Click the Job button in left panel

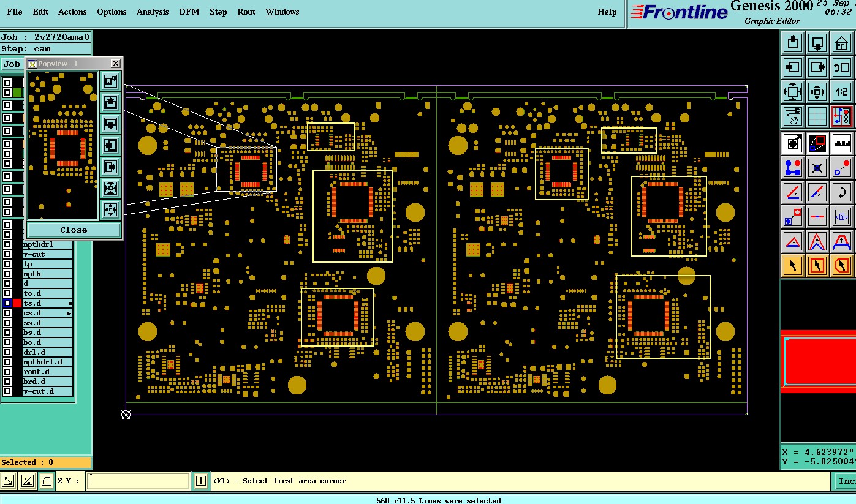[12, 64]
